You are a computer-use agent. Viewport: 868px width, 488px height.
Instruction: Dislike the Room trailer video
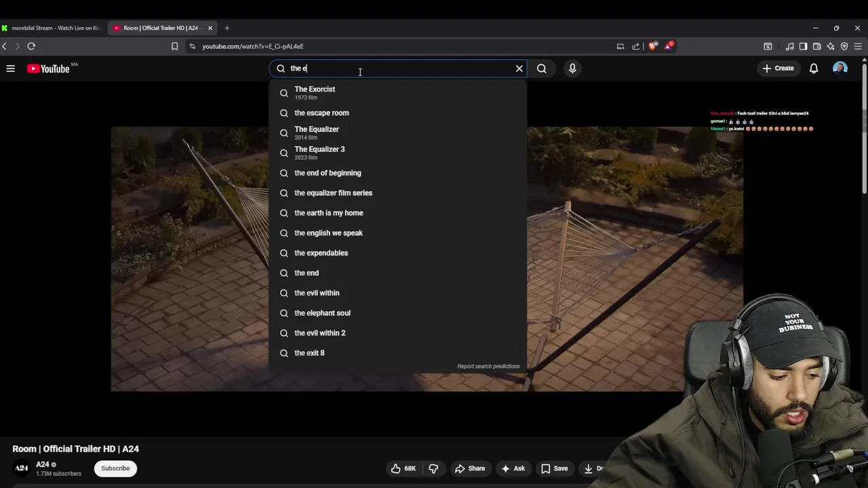tap(433, 468)
